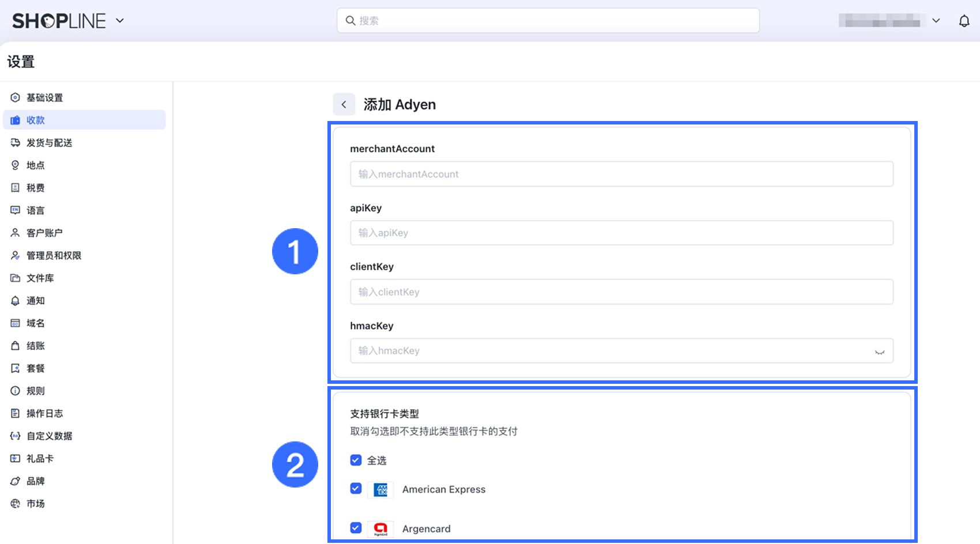
Task: Click the 客户账户 person icon
Action: (x=16, y=233)
